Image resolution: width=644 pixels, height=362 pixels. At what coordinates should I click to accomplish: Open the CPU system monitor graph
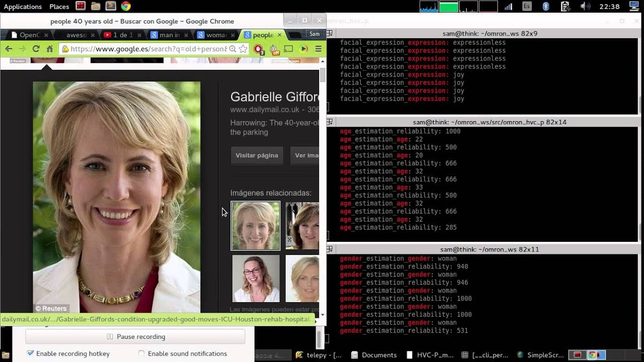point(429,6)
